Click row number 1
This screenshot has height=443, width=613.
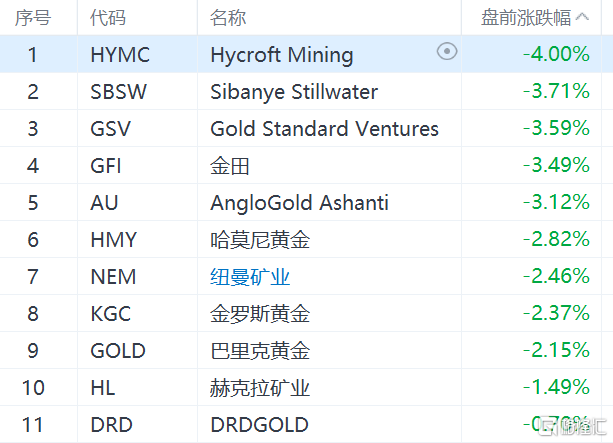33,55
